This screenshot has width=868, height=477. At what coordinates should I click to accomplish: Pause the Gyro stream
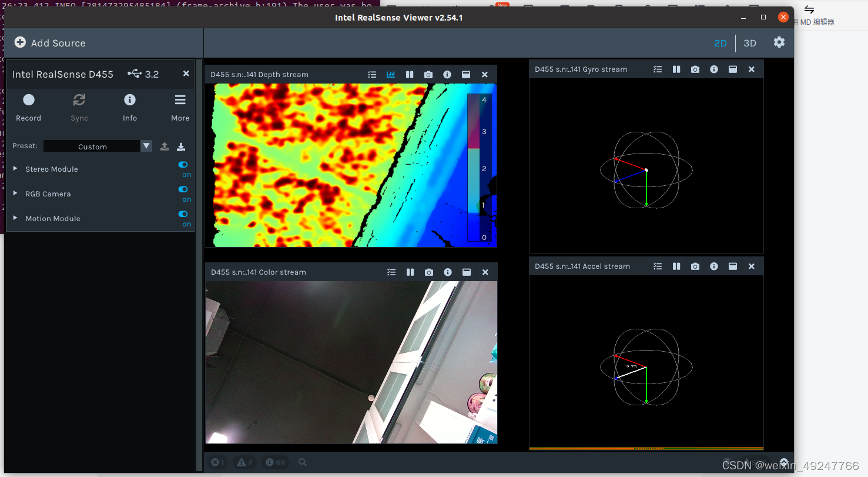click(x=676, y=69)
